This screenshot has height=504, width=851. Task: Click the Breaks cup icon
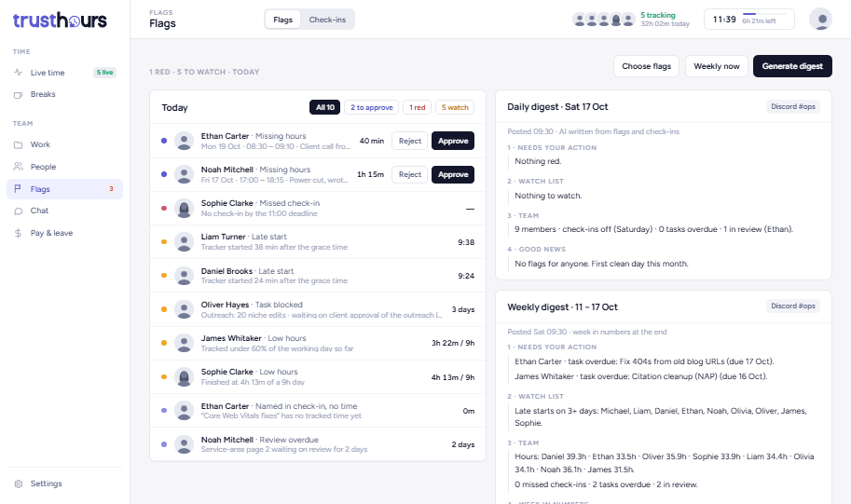click(x=18, y=94)
